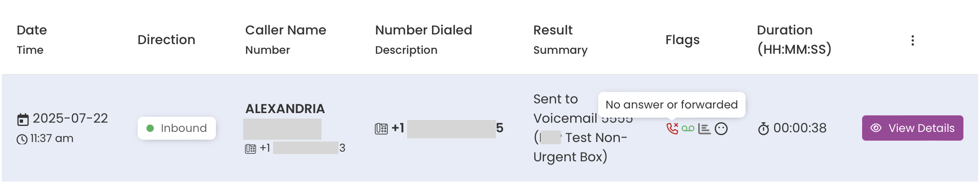Click the Direction column header
The image size is (980, 182).
pyautogui.click(x=166, y=40)
